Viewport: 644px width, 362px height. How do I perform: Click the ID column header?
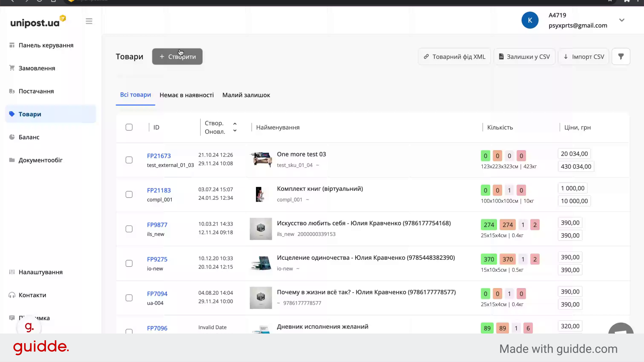coord(156,127)
